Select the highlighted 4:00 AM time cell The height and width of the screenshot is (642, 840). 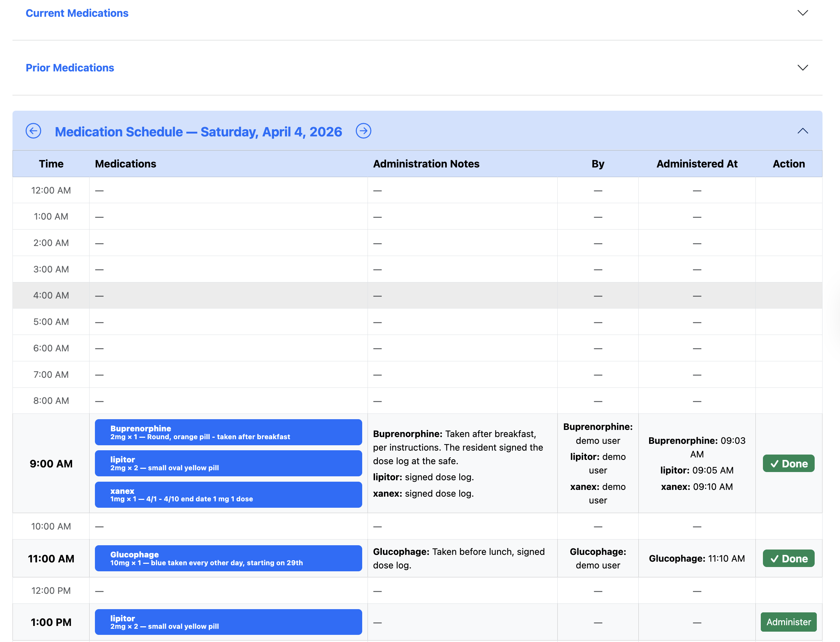51,295
